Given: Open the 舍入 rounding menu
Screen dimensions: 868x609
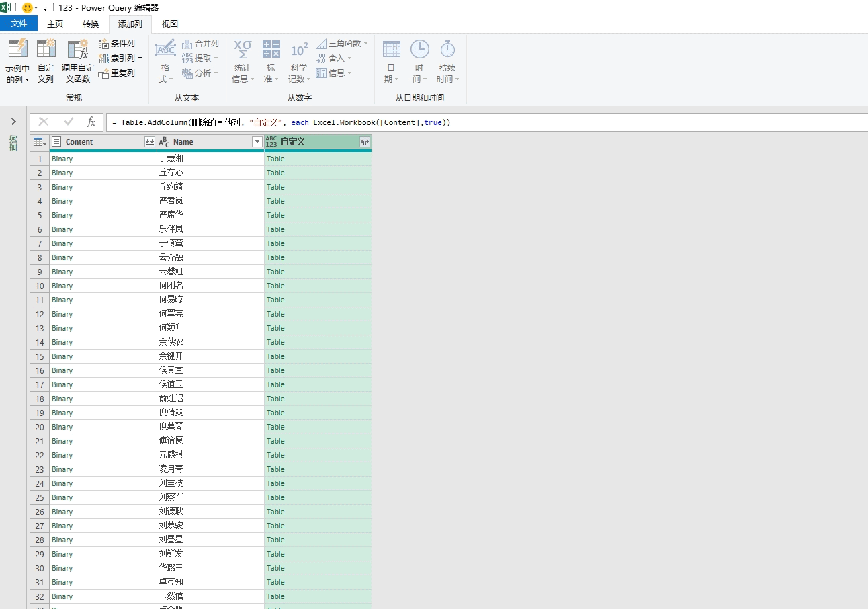Looking at the screenshot, I should click(x=334, y=58).
